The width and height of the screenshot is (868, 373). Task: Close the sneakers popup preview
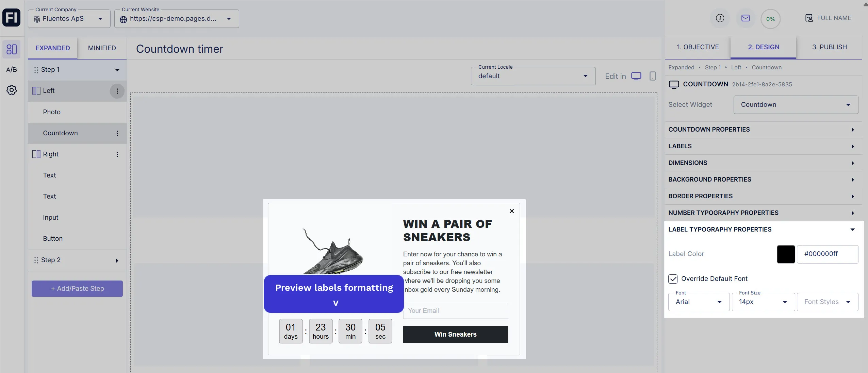point(511,211)
